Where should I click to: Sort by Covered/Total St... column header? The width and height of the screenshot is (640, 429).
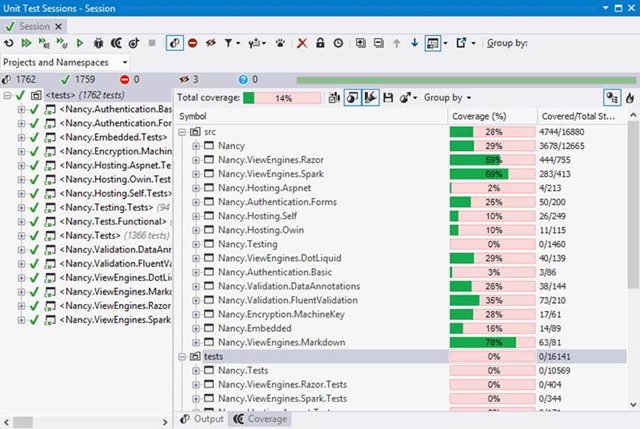point(582,116)
